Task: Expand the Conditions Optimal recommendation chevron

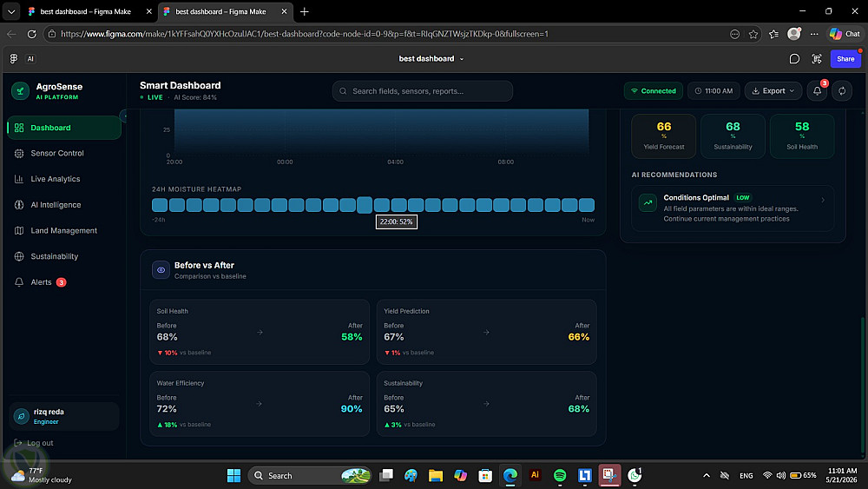Action: (x=823, y=201)
